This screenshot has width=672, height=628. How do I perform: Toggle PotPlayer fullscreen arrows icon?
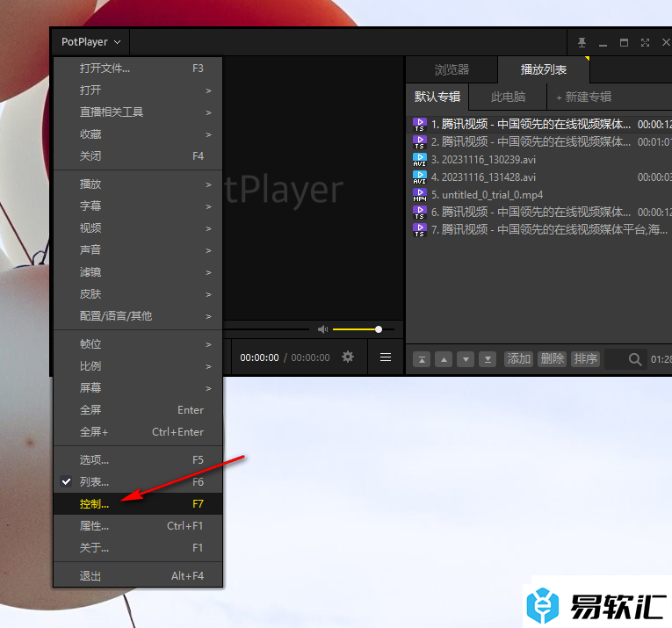(x=645, y=42)
